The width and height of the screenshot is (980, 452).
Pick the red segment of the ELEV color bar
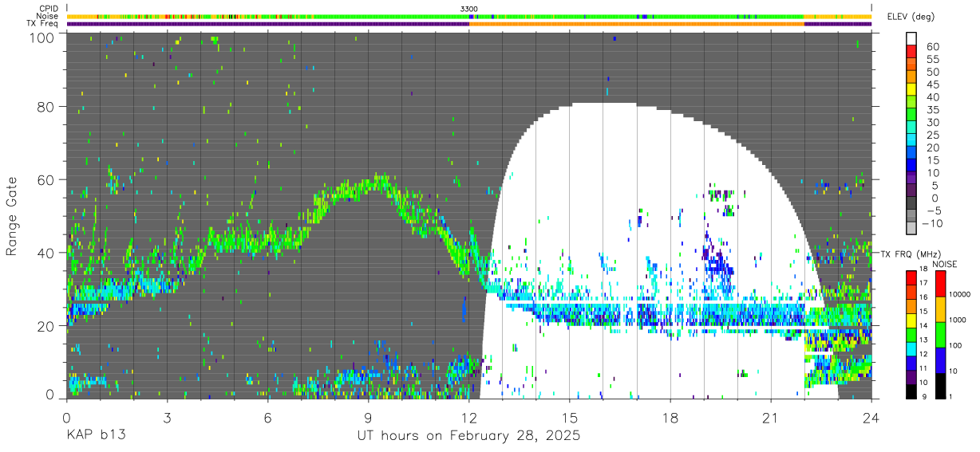click(911, 52)
